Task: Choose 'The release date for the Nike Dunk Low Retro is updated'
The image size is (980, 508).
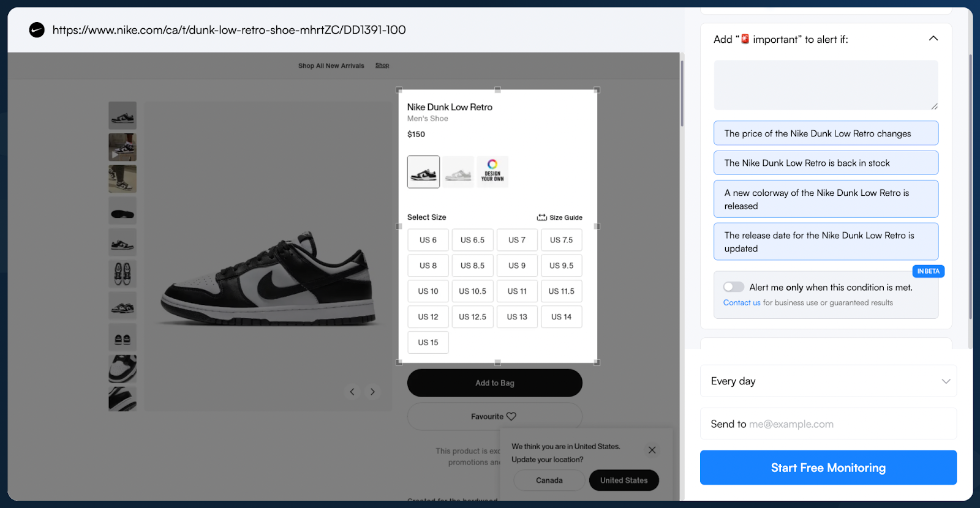Action: (826, 242)
